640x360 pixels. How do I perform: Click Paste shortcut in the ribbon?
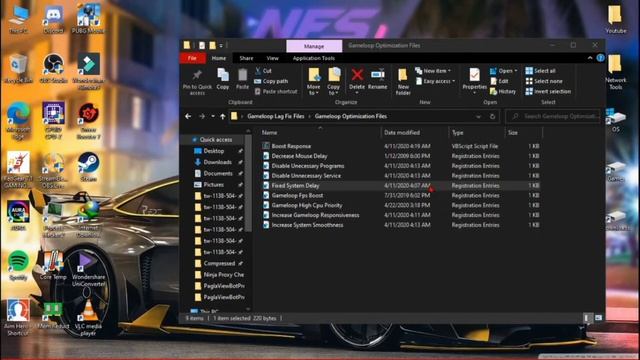point(276,91)
